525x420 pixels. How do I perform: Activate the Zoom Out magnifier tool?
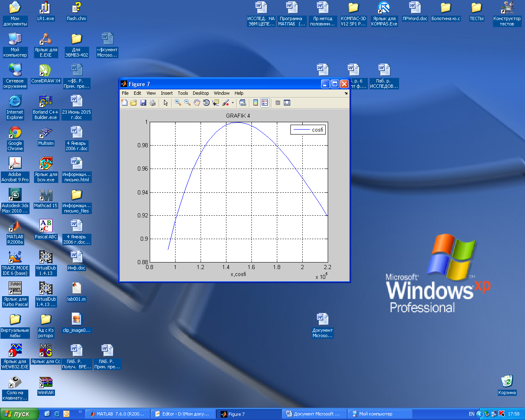pos(187,103)
